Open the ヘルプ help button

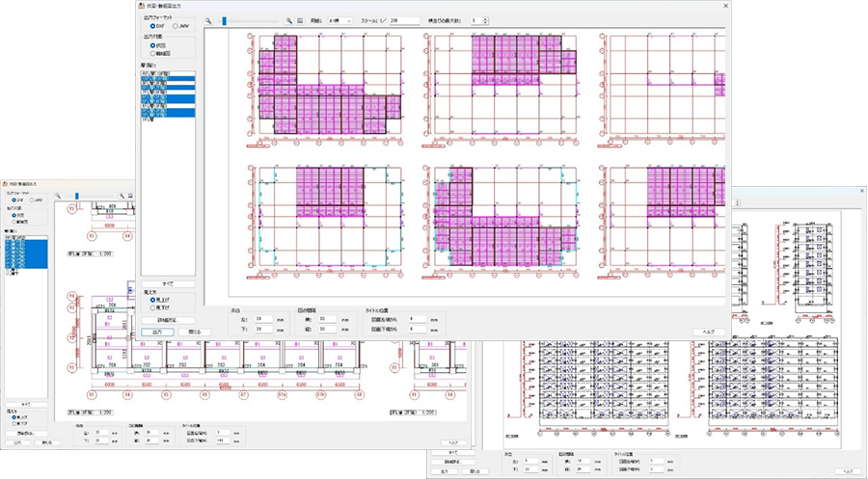pyautogui.click(x=709, y=332)
